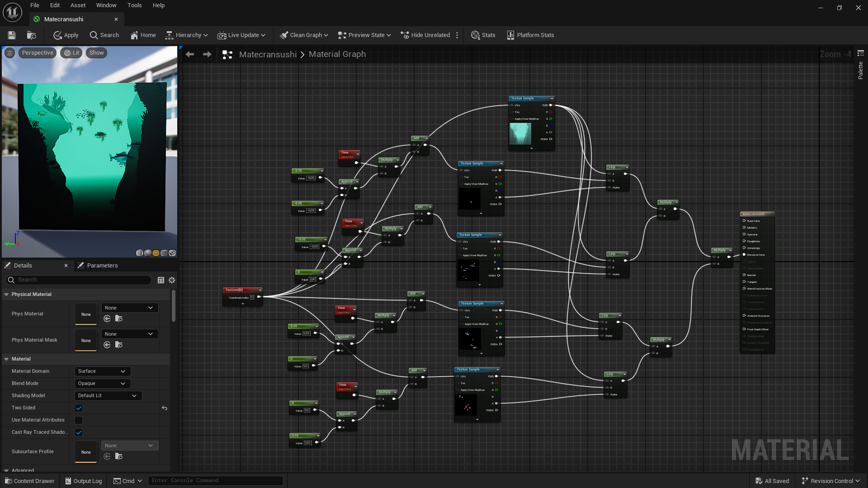Use selected asset for Phys Material Mask

click(x=107, y=345)
